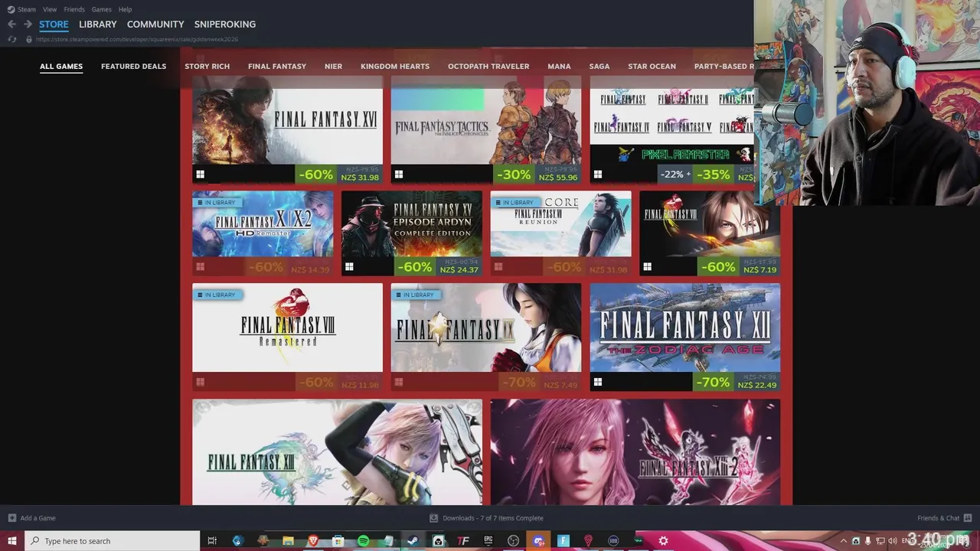Open the SNIPEROKING profile section
This screenshot has width=980, height=551.
click(x=225, y=24)
